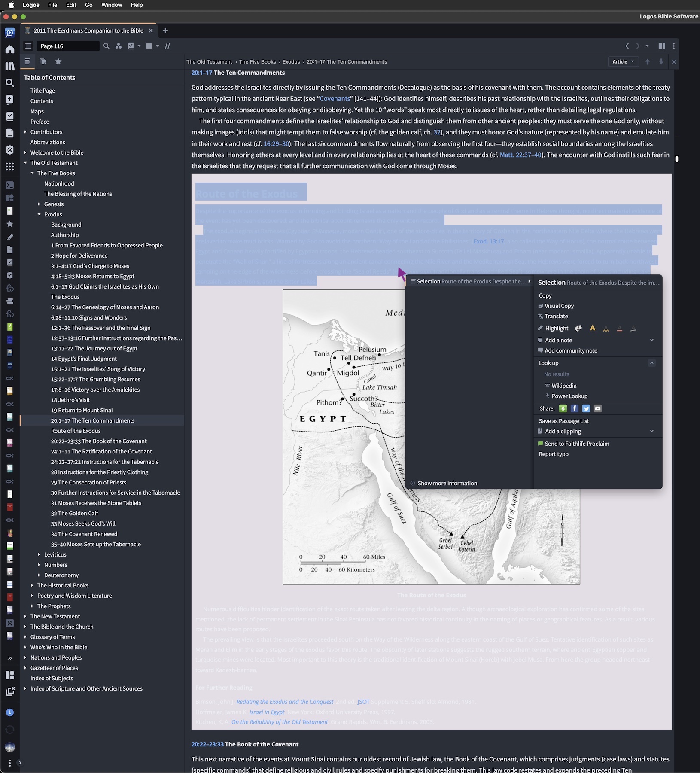
Task: Toggle the side-by-side panel layout icon
Action: coord(662,46)
